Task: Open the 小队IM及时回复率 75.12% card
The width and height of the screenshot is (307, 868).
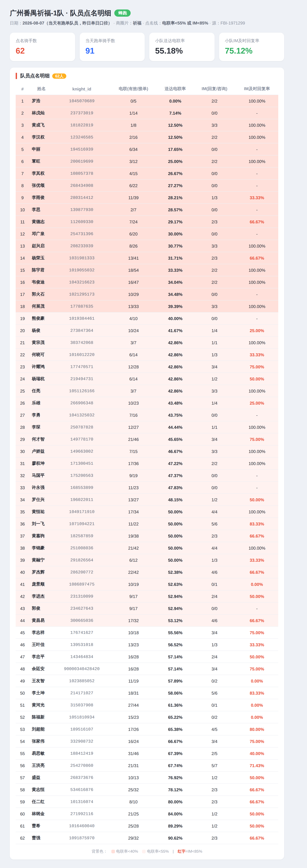Action: [x=252, y=47]
